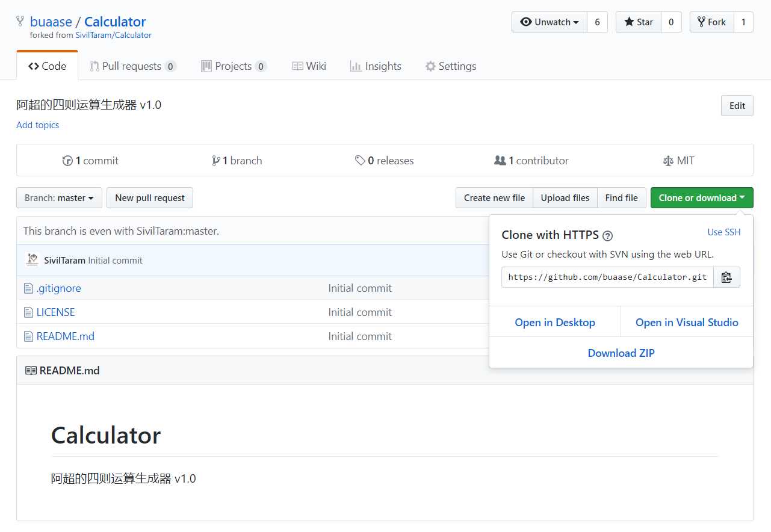Open the Settings tab

450,66
